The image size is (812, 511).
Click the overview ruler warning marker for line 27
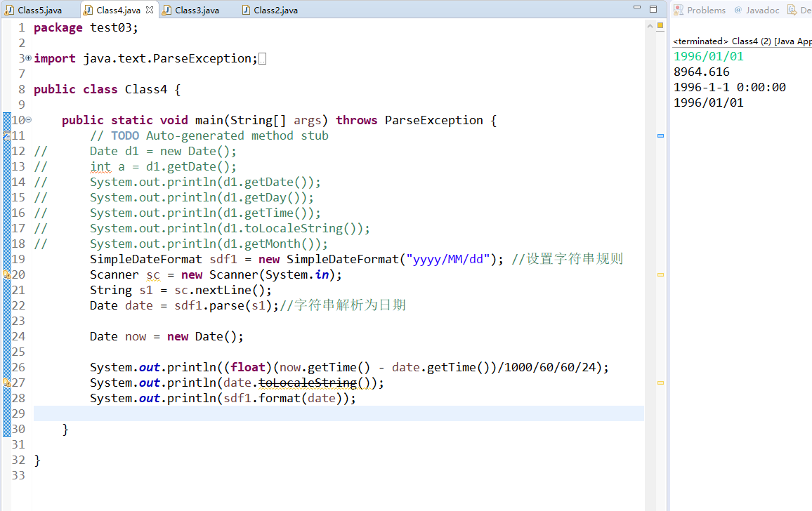660,383
